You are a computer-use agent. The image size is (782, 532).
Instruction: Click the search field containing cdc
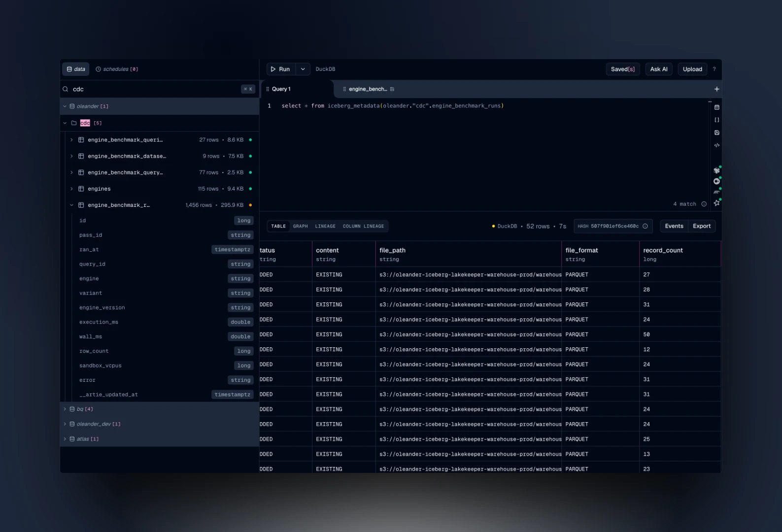tap(159, 89)
